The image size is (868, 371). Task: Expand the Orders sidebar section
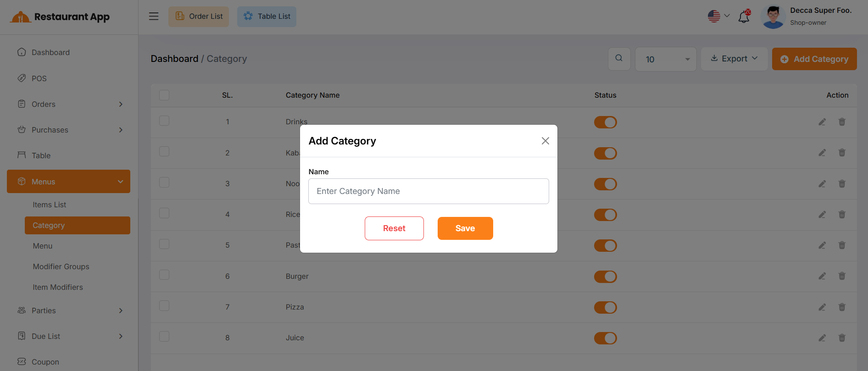[69, 104]
